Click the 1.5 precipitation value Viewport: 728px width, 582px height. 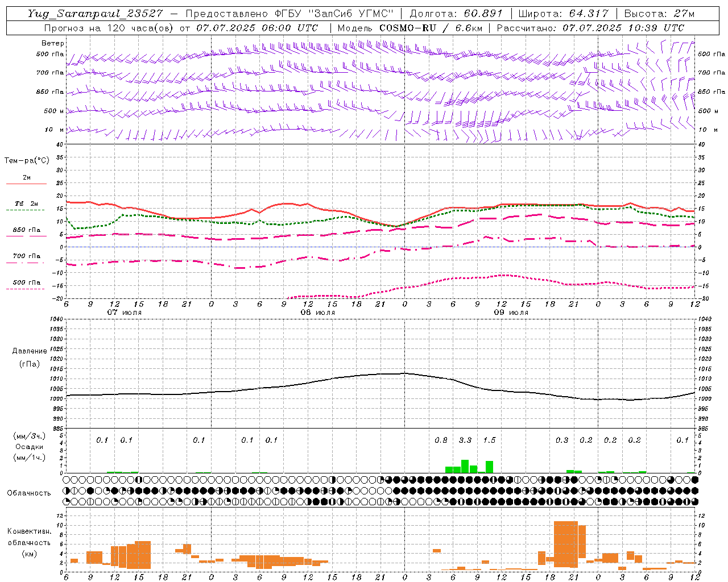coord(489,440)
